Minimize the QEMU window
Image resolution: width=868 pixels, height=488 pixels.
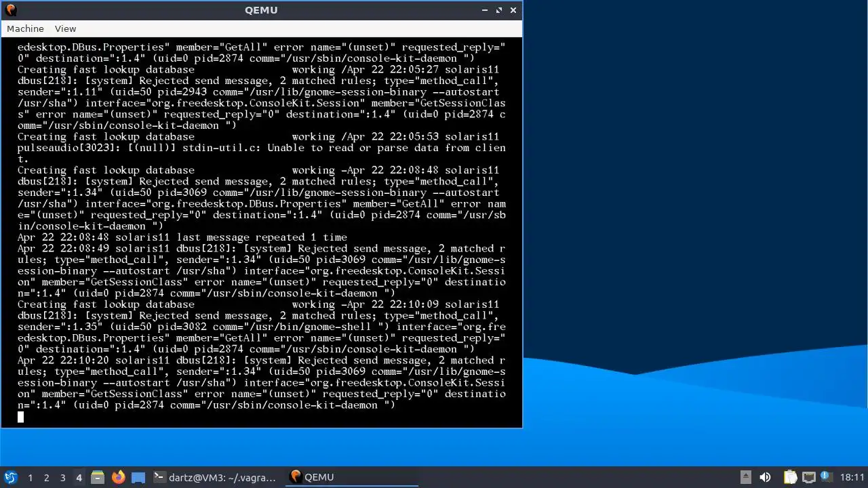tap(485, 10)
